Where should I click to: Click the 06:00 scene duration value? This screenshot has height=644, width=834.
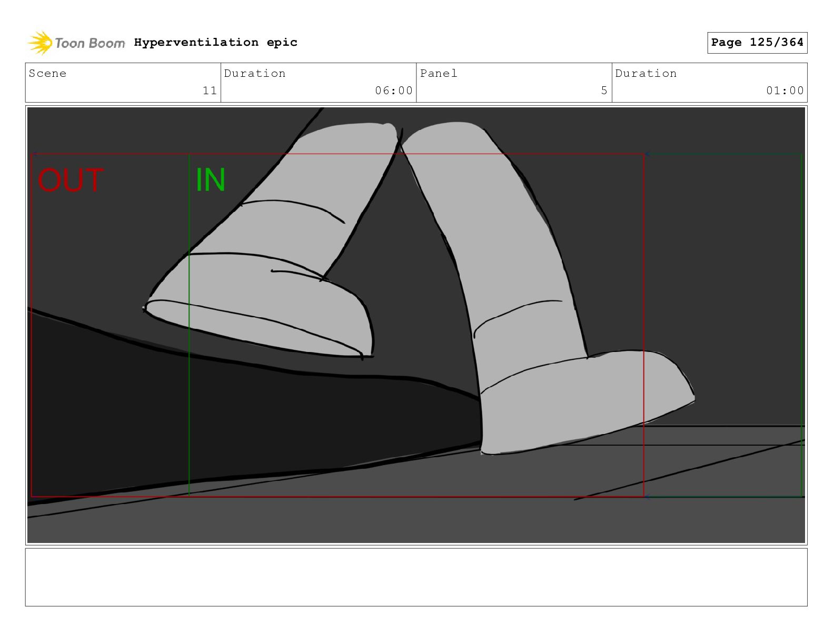(x=393, y=90)
